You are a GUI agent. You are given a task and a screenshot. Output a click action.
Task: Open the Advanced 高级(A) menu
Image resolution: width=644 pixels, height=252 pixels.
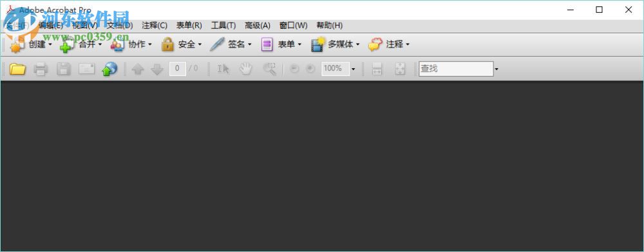(258, 26)
